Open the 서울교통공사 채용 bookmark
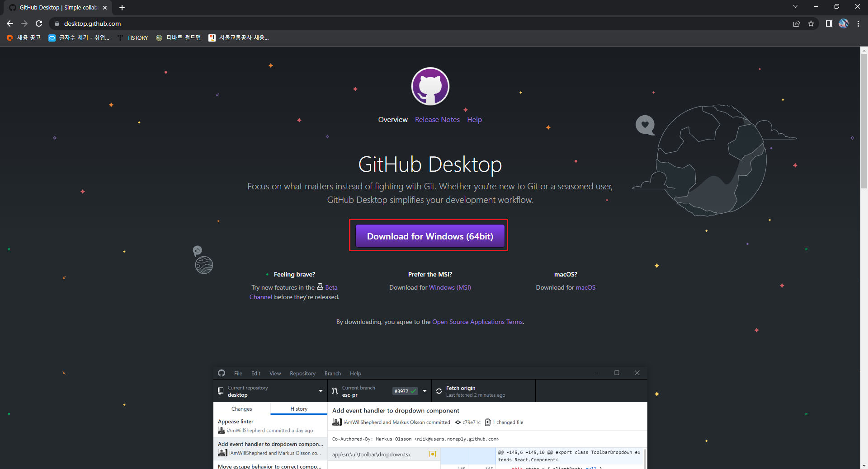Viewport: 868px width, 469px height. point(239,38)
